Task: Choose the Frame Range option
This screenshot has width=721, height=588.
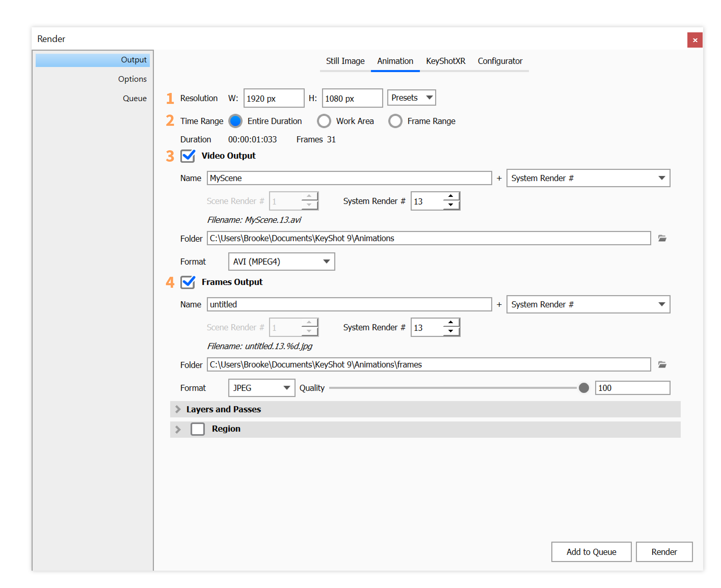Action: [x=396, y=121]
